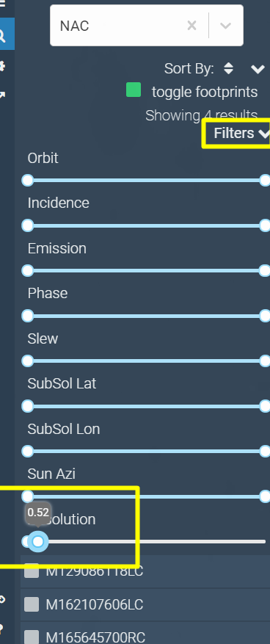270x644 pixels.
Task: Expand the Sort By chevron
Action: click(258, 69)
